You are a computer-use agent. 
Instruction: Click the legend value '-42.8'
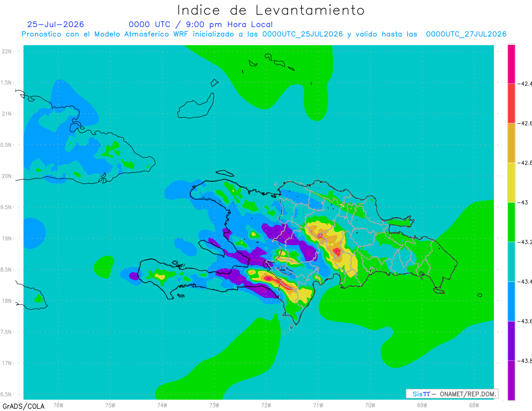524,163
